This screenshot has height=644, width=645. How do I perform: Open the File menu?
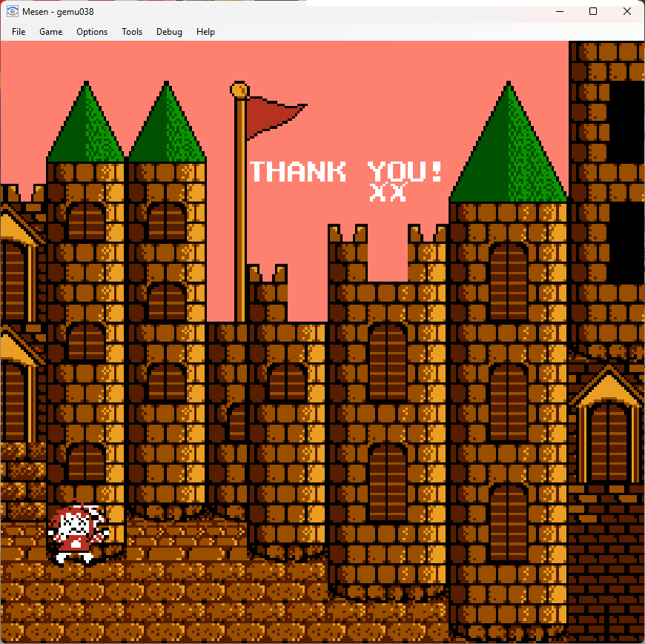pyautogui.click(x=19, y=32)
